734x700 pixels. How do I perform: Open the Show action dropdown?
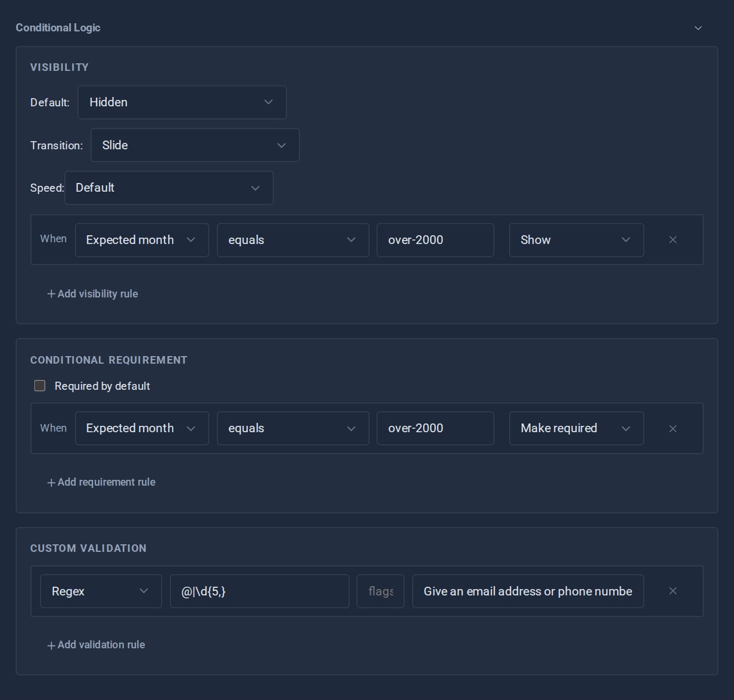(577, 240)
